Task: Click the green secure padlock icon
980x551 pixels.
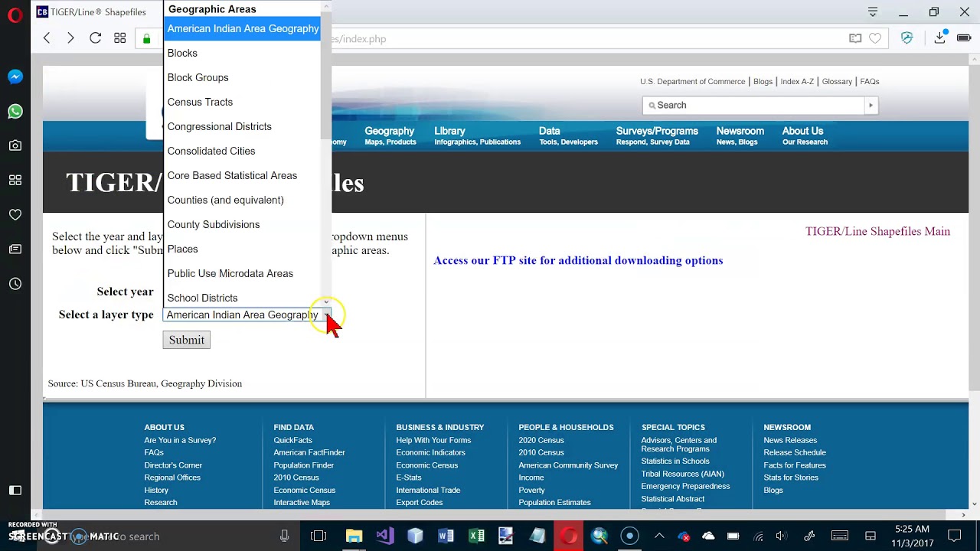Action: click(x=147, y=39)
